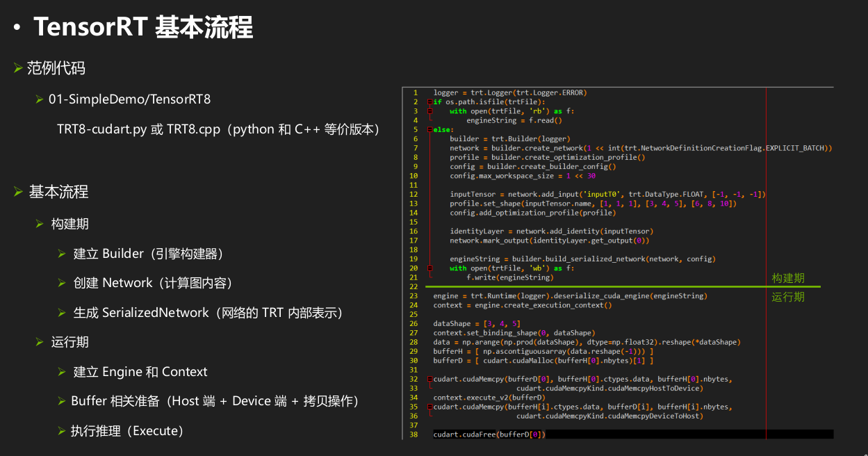The height and width of the screenshot is (456, 868).
Task: Click the arrow bullet beside 基本流程
Action: click(18, 192)
